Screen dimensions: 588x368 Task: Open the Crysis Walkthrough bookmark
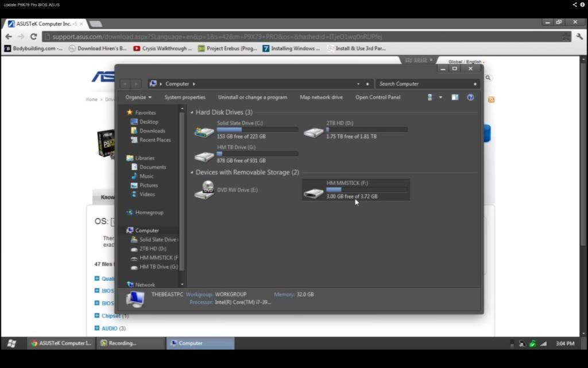pos(163,48)
